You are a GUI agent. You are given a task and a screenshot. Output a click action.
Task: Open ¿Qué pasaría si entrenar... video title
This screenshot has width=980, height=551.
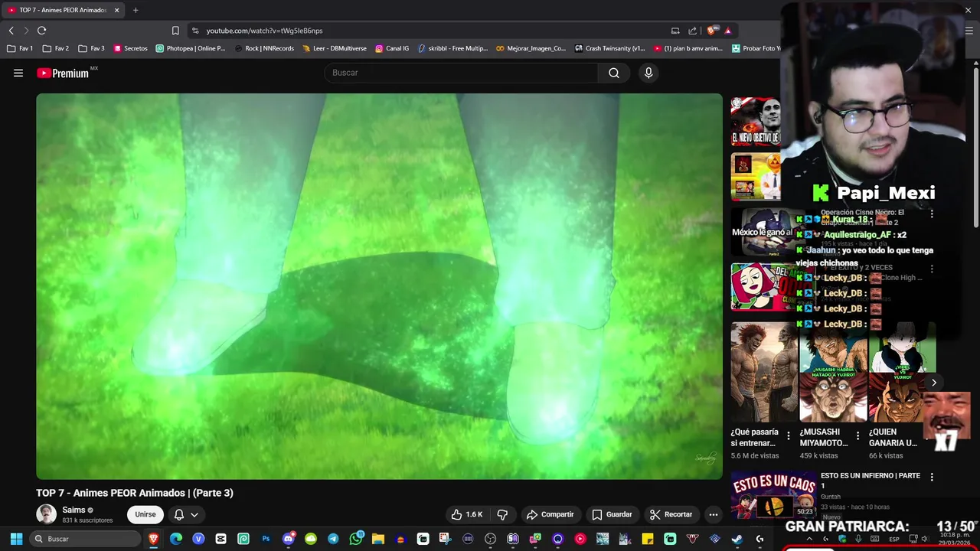pyautogui.click(x=755, y=437)
